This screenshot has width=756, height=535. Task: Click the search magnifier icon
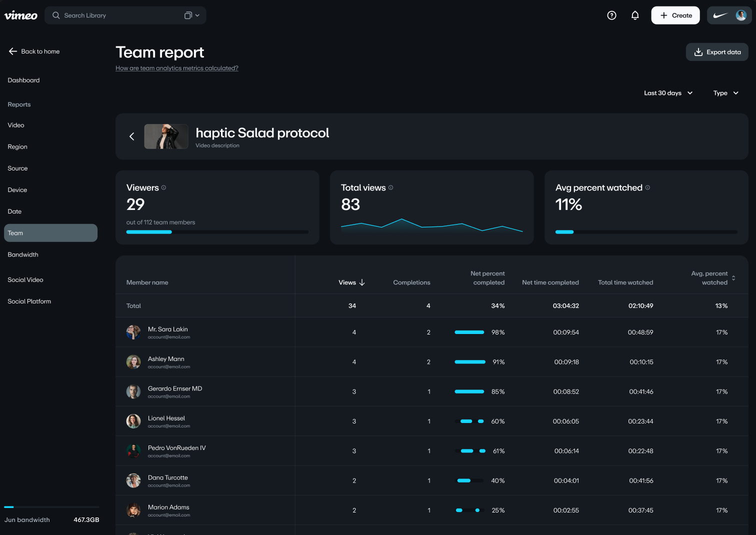(56, 15)
